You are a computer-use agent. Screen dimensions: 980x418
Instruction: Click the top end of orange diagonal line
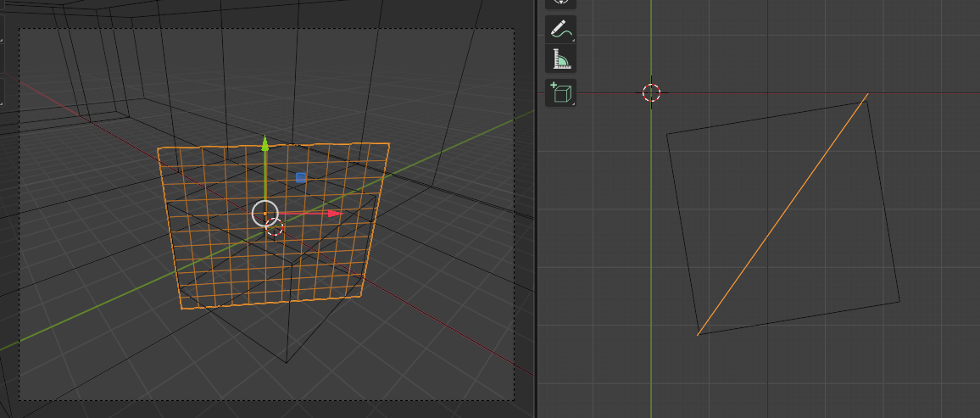(867, 95)
